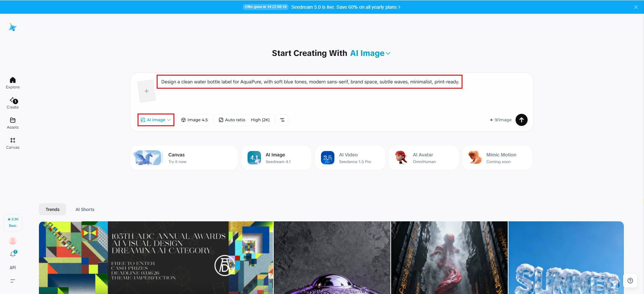Submit the prompt with arrow button
644x294 pixels.
click(x=521, y=120)
